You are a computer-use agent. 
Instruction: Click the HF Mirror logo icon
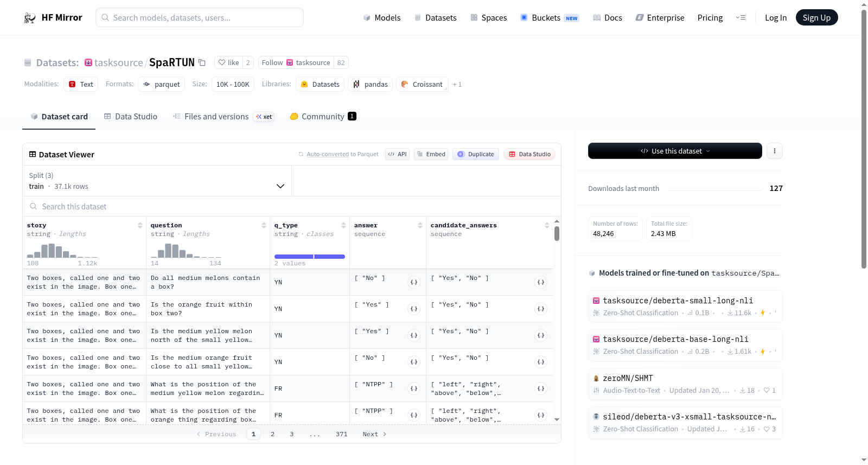(x=30, y=18)
